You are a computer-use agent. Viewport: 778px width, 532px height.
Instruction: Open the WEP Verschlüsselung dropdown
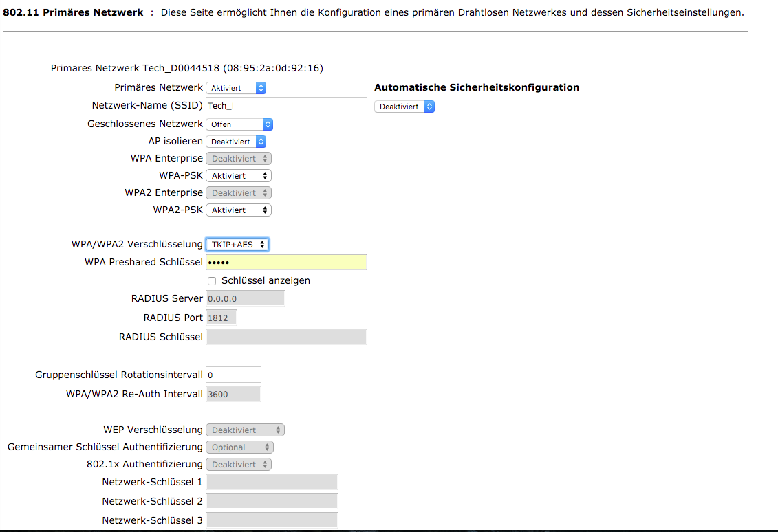pyautogui.click(x=245, y=430)
